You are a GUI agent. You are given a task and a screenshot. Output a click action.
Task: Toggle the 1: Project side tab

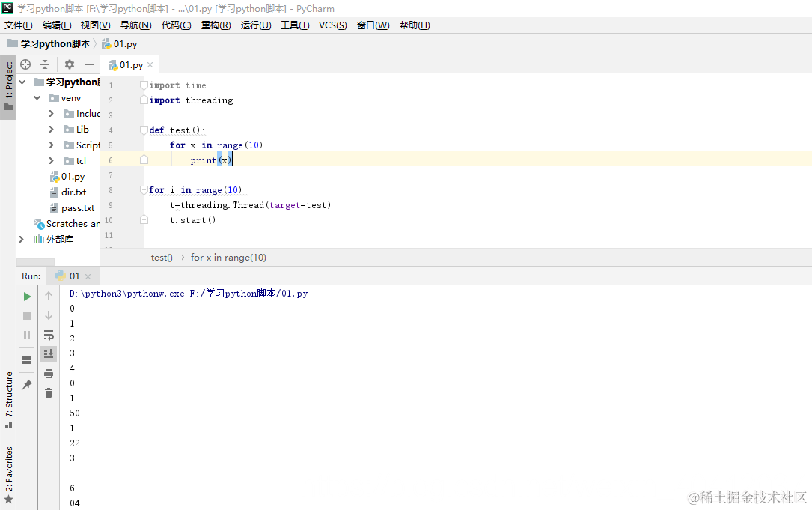tap(8, 87)
